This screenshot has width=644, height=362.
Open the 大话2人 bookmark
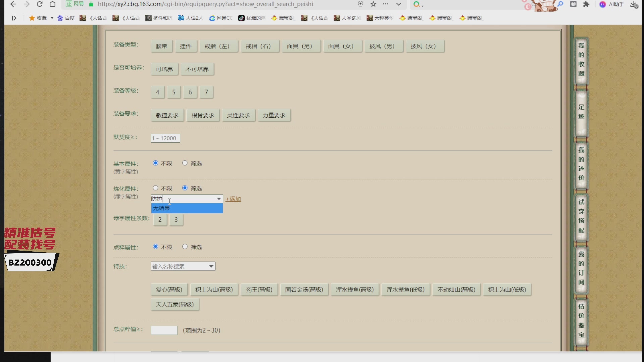190,18
